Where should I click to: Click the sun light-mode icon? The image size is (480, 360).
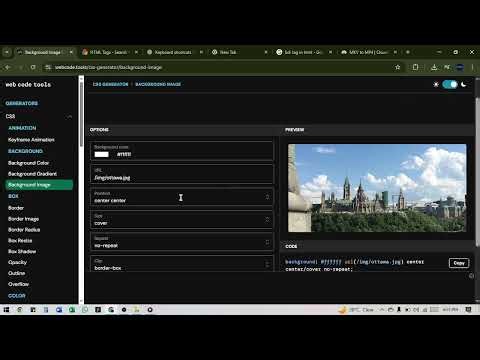(x=436, y=84)
